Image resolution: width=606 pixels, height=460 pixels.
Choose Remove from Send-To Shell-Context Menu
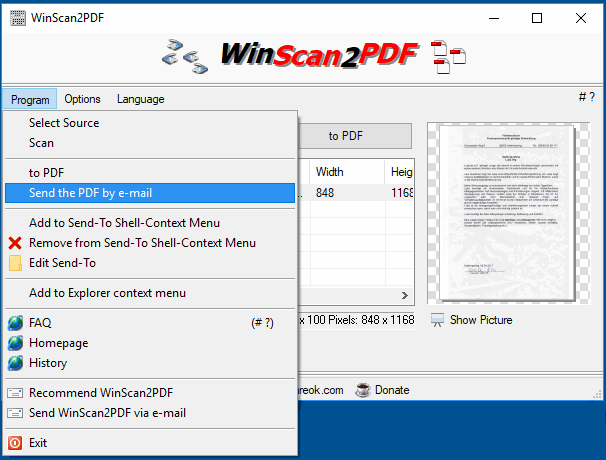150,243
